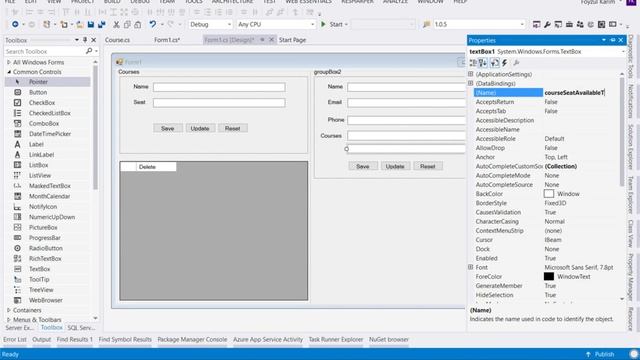Expand the (DataBindings) property node
This screenshot has width=640, height=360.
click(471, 83)
